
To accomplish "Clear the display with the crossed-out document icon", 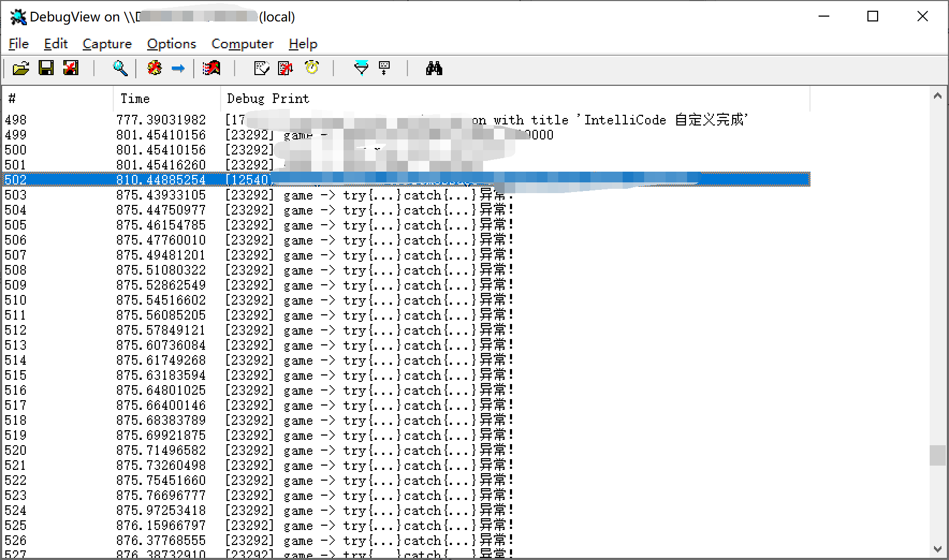I will coord(284,68).
